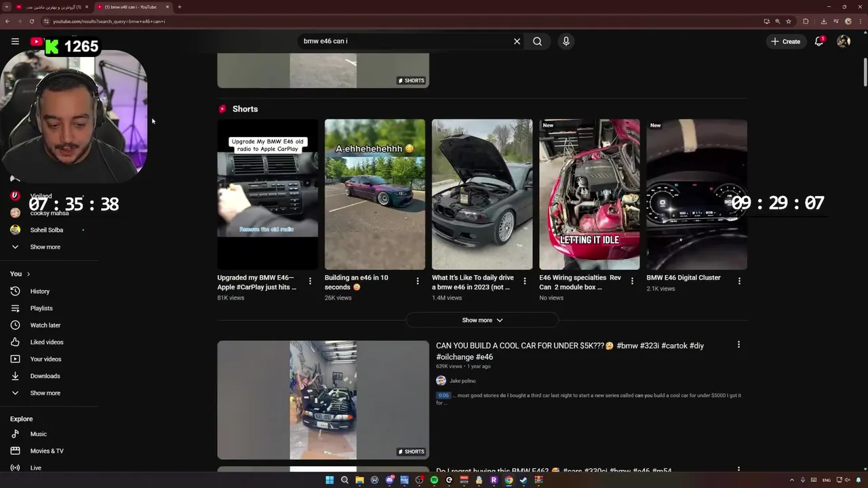Open the BMW E46 Digital Cluster title
This screenshot has height=488, width=868.
[x=684, y=278]
